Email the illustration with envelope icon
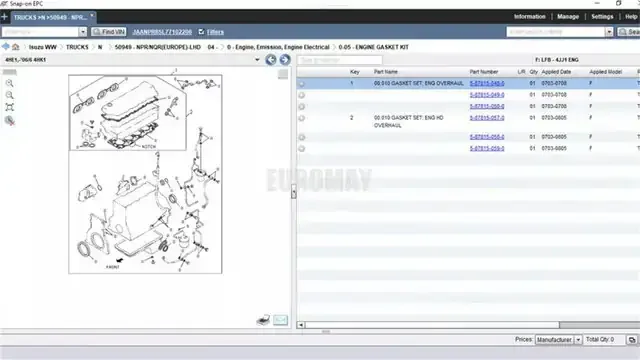This screenshot has height=360, width=640. (x=280, y=320)
